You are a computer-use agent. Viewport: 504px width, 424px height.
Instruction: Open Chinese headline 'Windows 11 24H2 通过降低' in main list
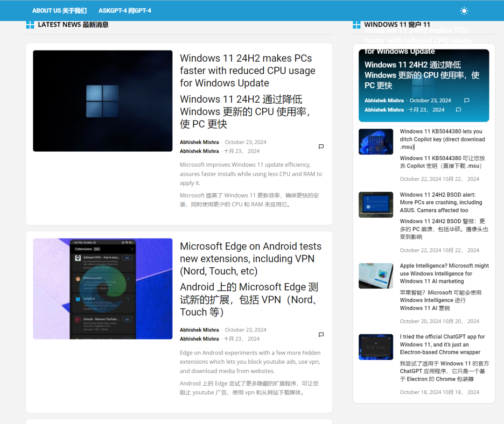245,111
